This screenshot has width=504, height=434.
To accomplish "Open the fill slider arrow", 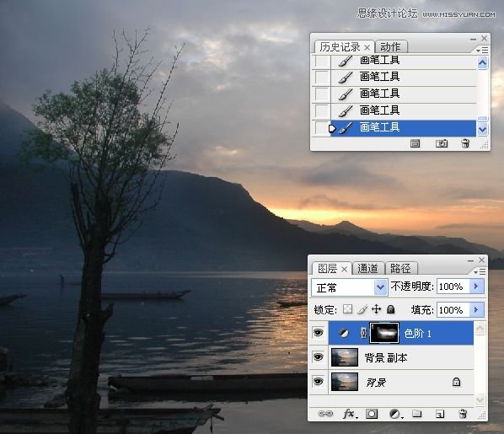I will tap(477, 310).
